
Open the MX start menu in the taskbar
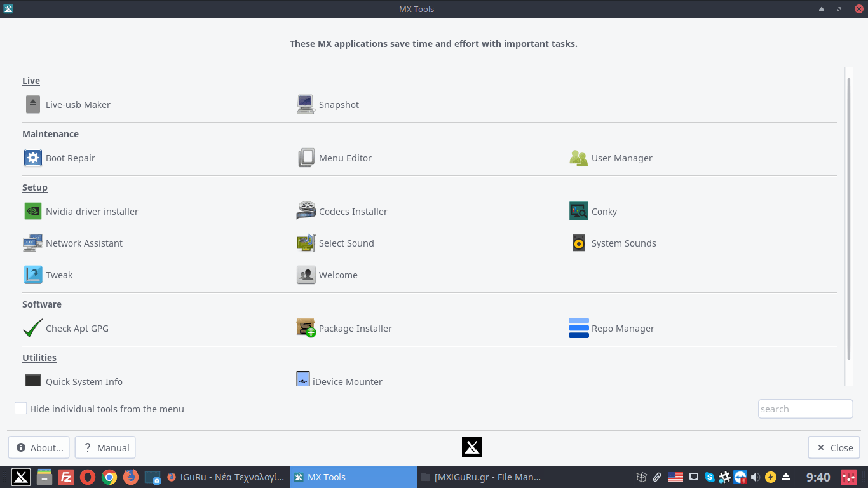(21, 477)
